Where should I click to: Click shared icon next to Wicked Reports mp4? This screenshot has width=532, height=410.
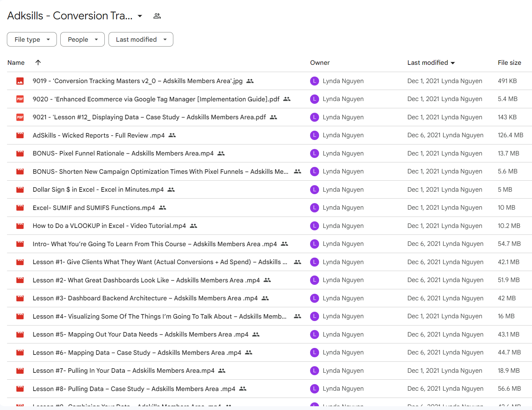(172, 135)
